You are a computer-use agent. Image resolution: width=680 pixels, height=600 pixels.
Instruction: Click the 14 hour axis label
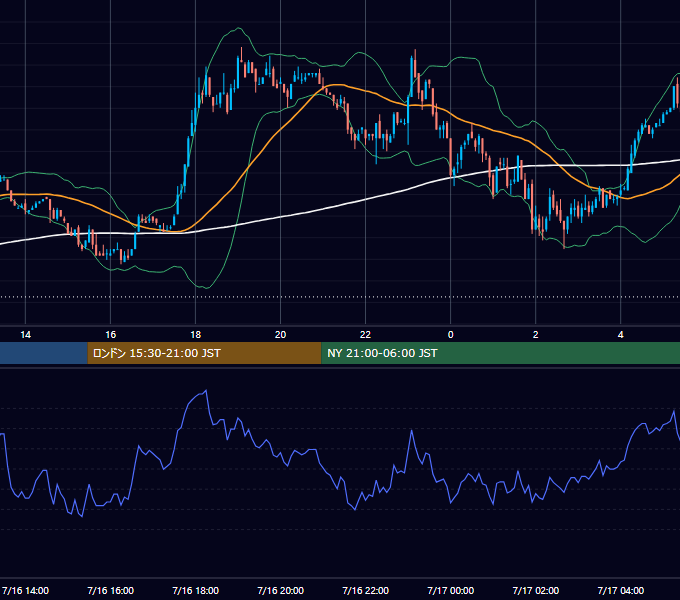click(26, 335)
